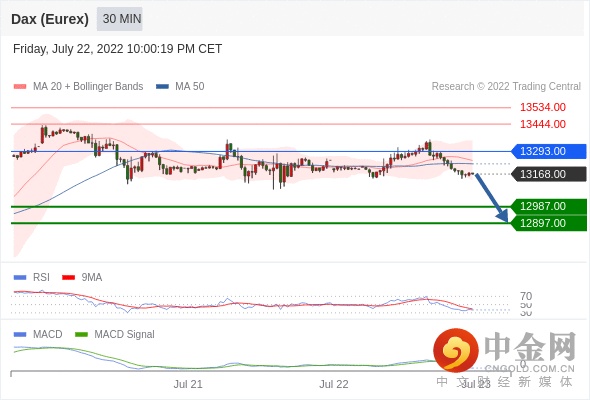Image resolution: width=590 pixels, height=400 pixels.
Task: Click the MA 20 + Bollinger Bands legend label
Action: [88, 87]
